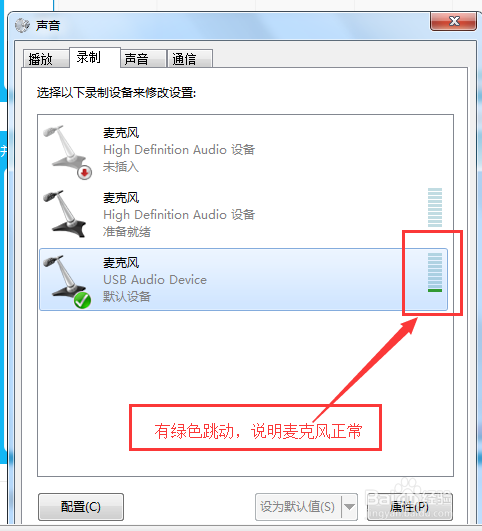Open the 属性(P) properties button
The width and height of the screenshot is (482, 531).
pyautogui.click(x=409, y=507)
